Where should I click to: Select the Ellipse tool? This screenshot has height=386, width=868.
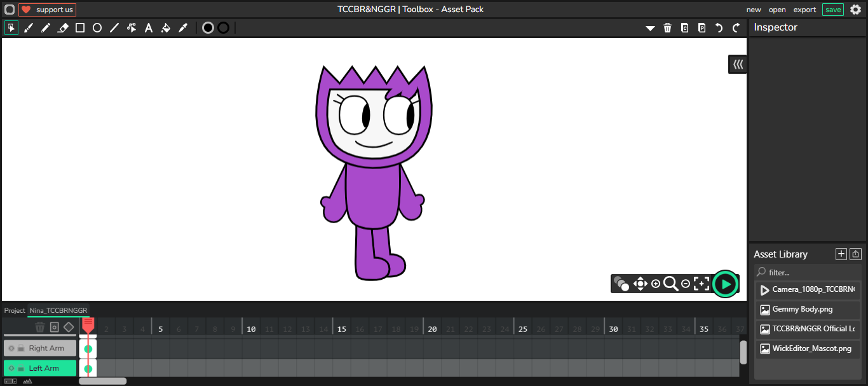click(97, 28)
